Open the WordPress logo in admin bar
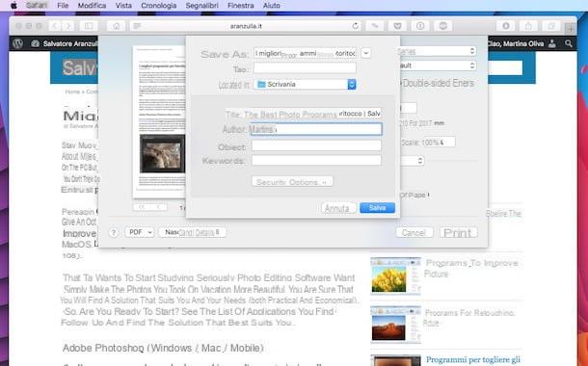The width and height of the screenshot is (588, 366). coord(17,43)
